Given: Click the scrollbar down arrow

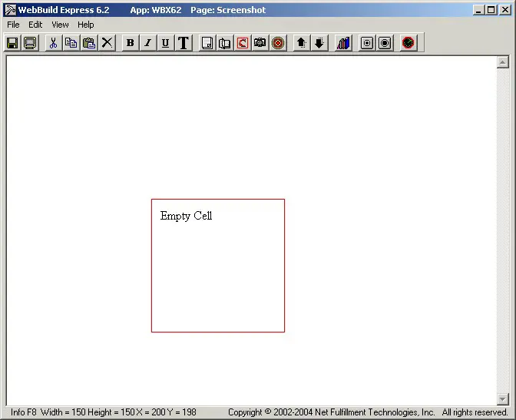Looking at the screenshot, I should click(x=503, y=399).
